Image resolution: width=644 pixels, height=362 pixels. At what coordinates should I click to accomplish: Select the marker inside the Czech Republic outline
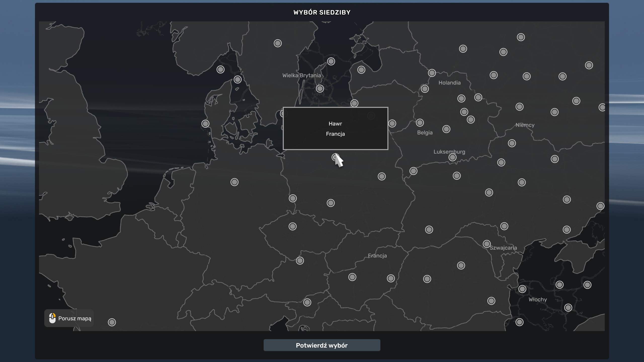[x=293, y=227]
